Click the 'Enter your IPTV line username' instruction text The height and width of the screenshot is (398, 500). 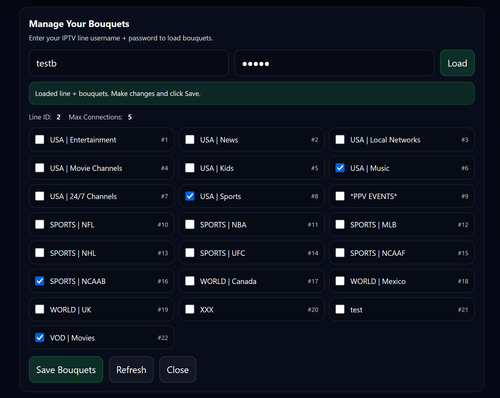point(121,38)
